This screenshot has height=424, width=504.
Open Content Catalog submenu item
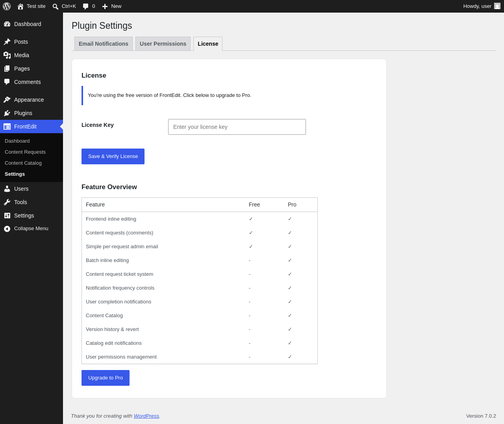(x=23, y=163)
